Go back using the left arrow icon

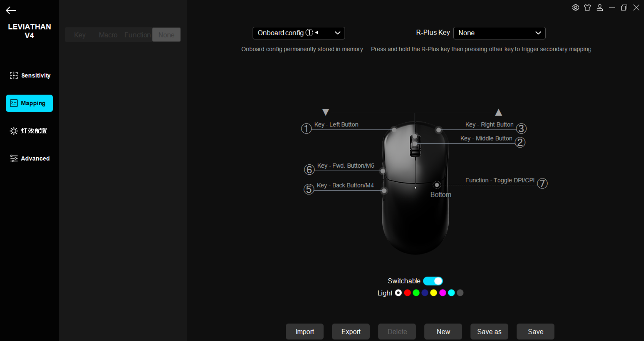point(11,10)
